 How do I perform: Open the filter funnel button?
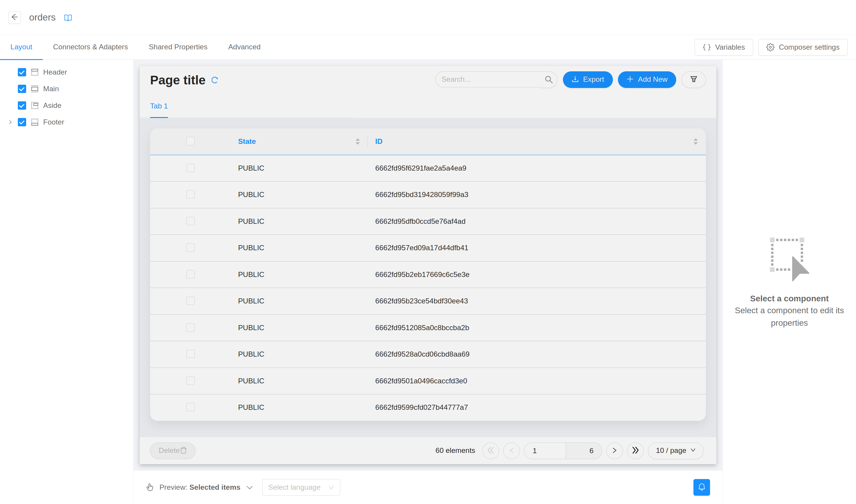693,79
